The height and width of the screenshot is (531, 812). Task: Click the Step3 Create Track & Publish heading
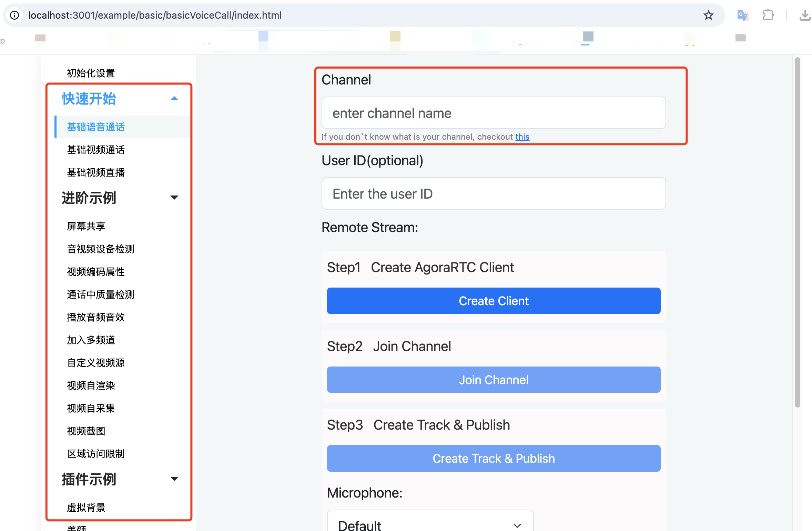[x=418, y=425]
